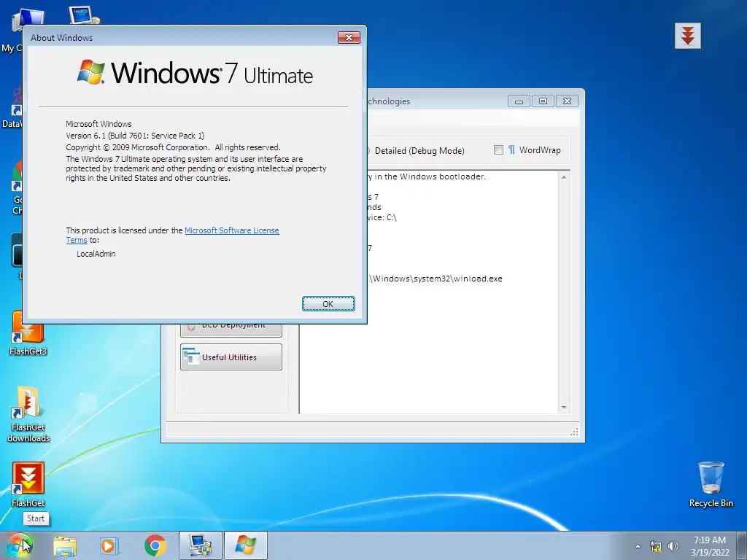Close the About Windows dialog
This screenshot has height=560, width=747.
349,38
